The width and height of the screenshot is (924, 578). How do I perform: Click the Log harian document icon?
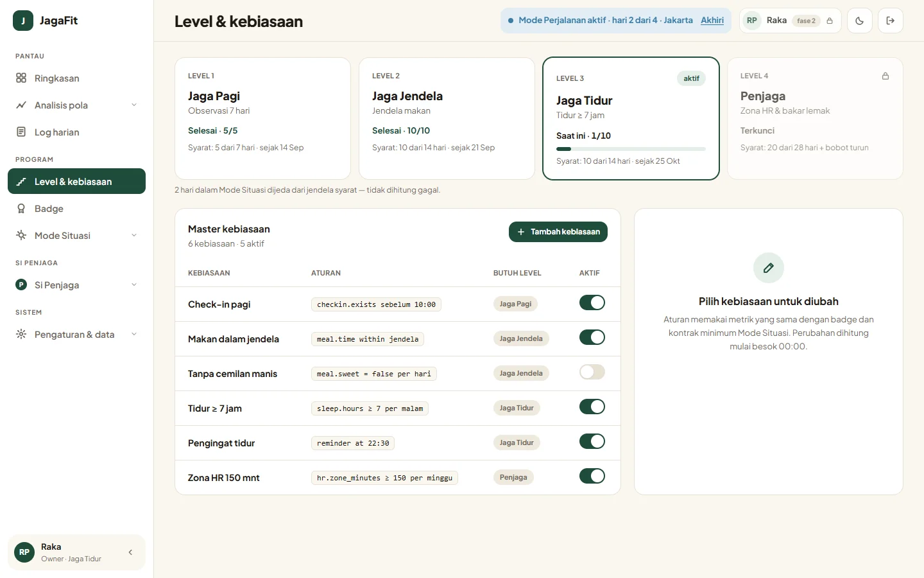21,132
